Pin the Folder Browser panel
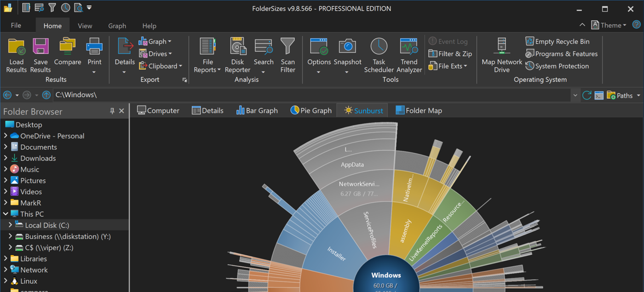Image resolution: width=644 pixels, height=292 pixels. (x=112, y=111)
